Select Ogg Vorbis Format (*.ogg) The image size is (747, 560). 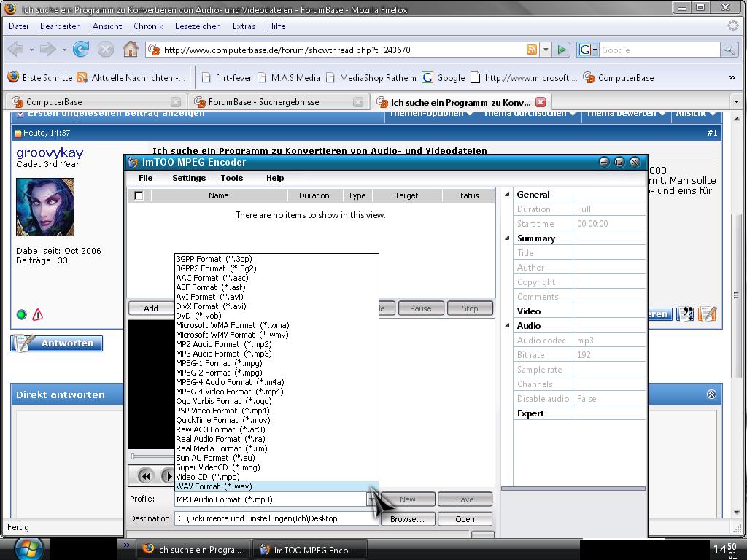tap(276, 401)
